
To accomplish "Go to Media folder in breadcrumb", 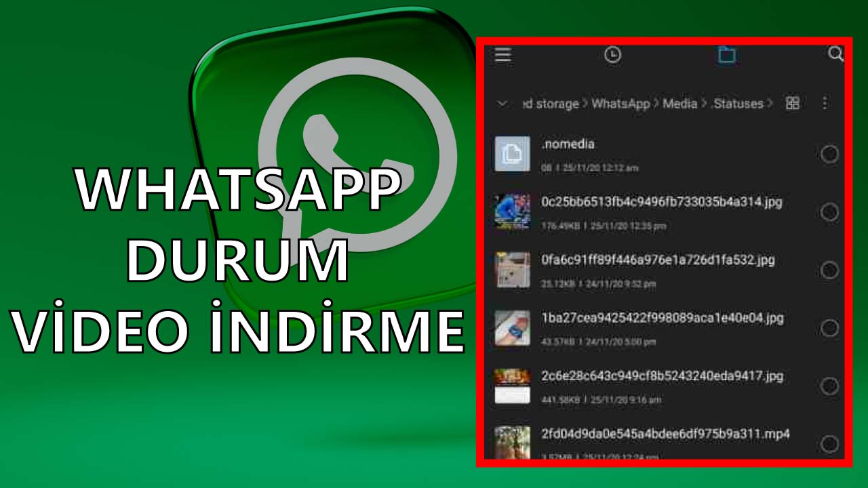I will tap(679, 104).
